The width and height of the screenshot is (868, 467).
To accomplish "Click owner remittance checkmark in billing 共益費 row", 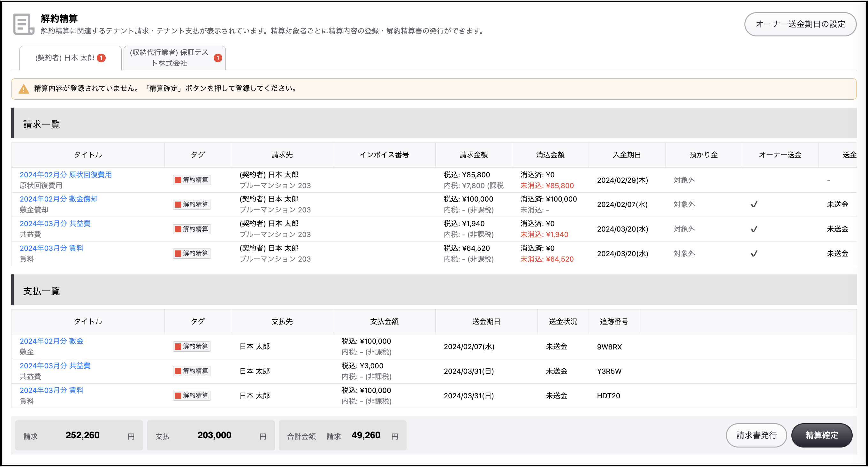I will (754, 229).
